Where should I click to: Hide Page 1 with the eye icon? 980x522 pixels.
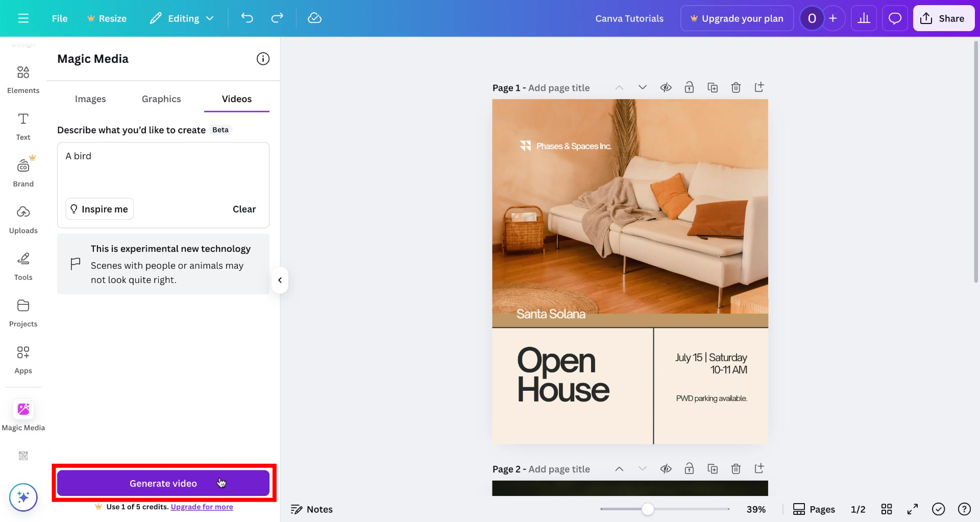click(x=666, y=87)
